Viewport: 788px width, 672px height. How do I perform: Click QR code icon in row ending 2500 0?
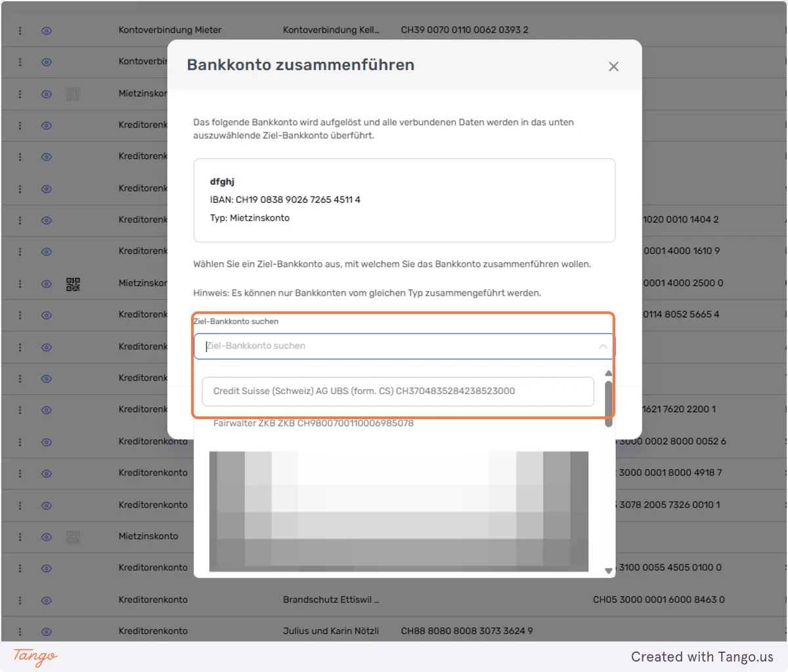click(x=73, y=284)
